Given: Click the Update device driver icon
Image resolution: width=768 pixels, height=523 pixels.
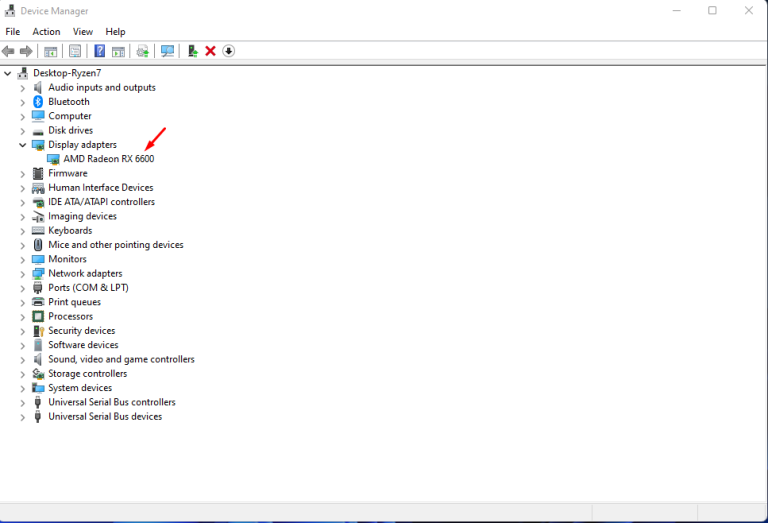Looking at the screenshot, I should [x=143, y=51].
